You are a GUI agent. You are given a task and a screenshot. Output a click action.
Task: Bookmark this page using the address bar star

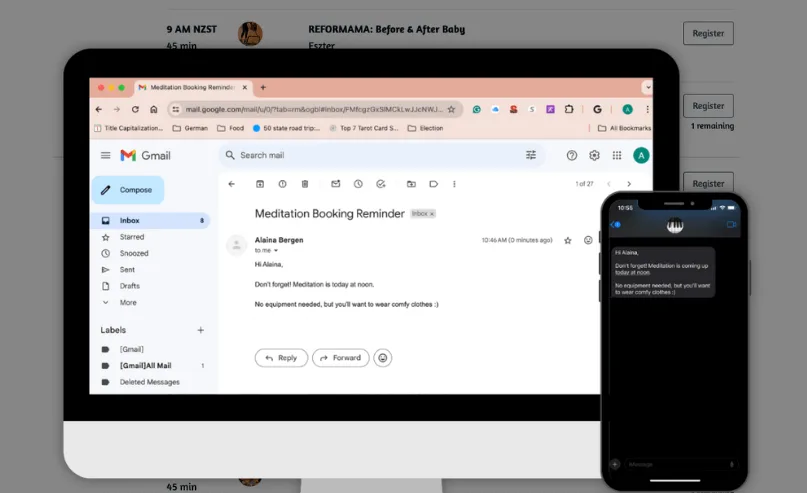(451, 109)
